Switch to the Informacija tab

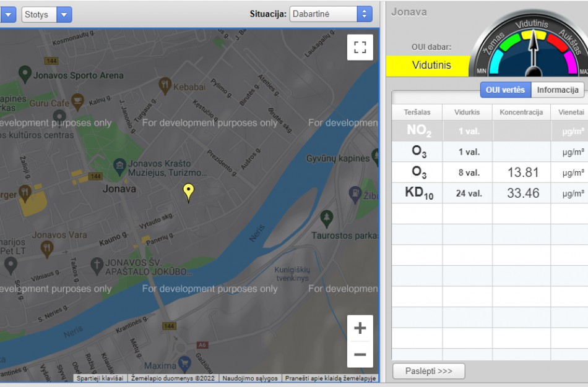pos(557,90)
